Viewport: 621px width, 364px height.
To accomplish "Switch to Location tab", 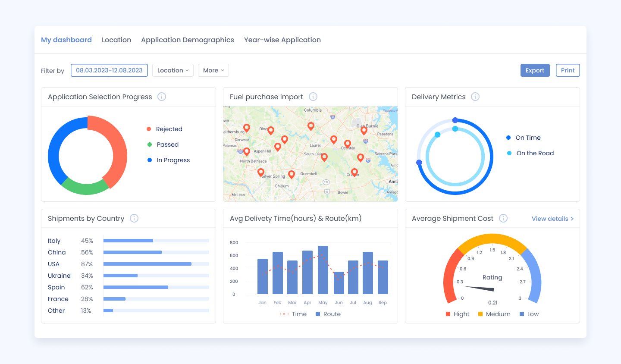I will [116, 40].
